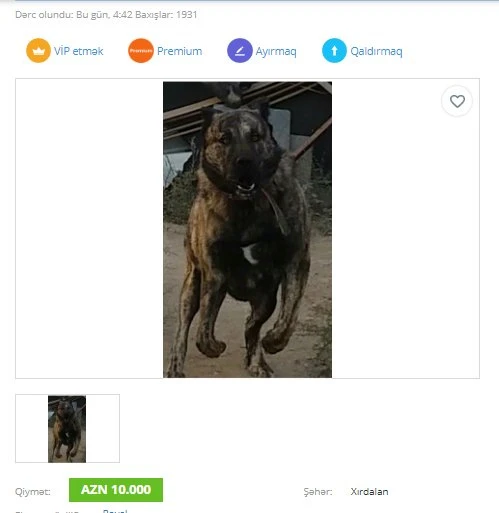
Task: Click the Şəhər label
Action: click(x=318, y=492)
